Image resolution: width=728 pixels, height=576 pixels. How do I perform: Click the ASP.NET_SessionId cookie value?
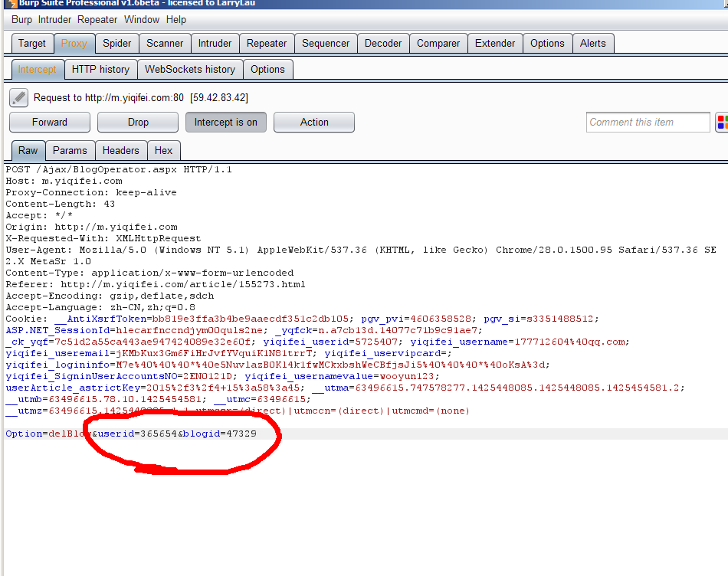pos(189,330)
